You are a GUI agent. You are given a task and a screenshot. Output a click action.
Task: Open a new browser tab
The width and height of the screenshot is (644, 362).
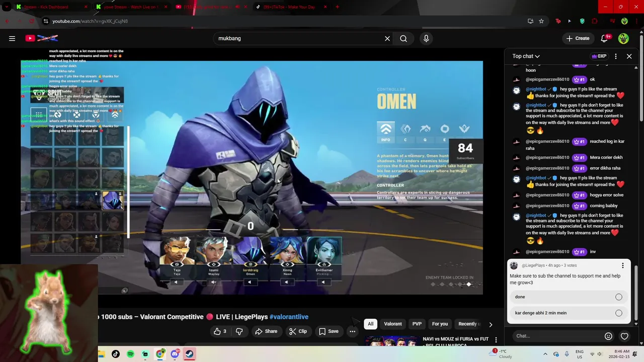(337, 7)
